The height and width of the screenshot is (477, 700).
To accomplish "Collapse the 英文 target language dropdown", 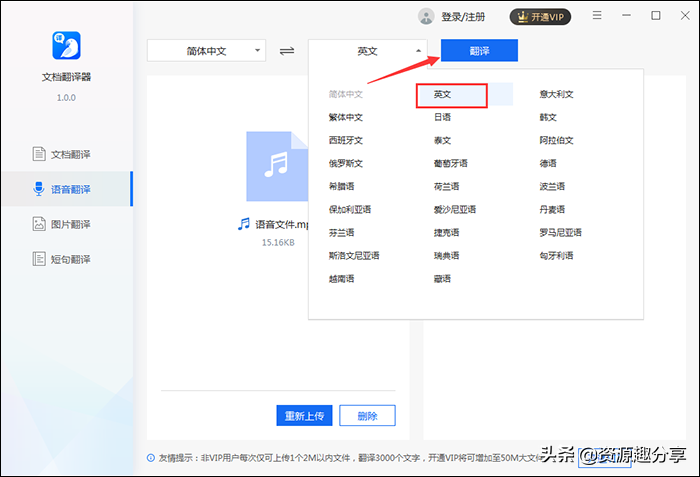I will point(367,50).
